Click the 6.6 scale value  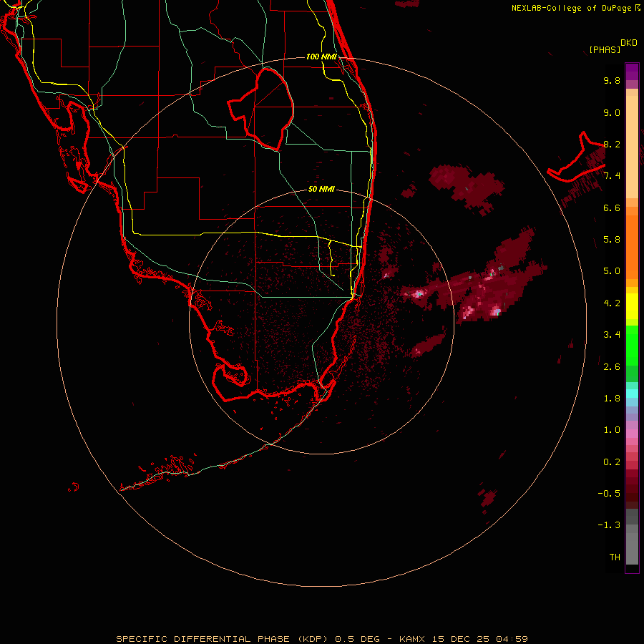[x=612, y=208]
